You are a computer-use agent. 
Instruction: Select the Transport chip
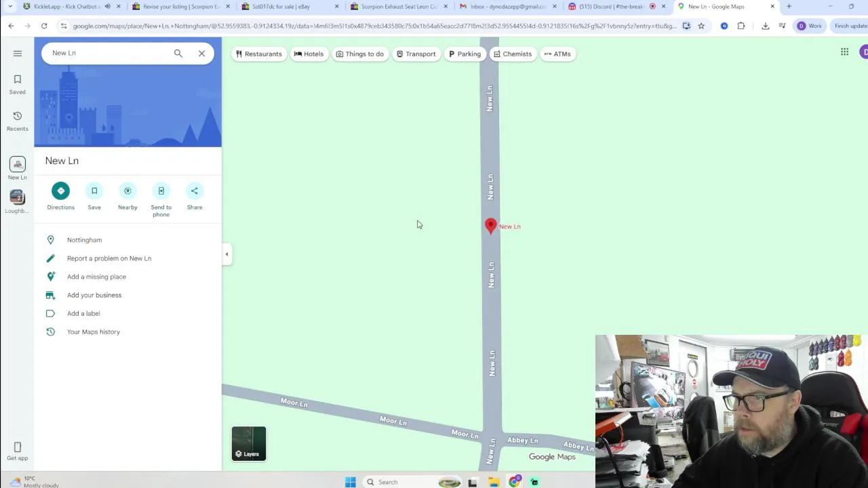416,54
